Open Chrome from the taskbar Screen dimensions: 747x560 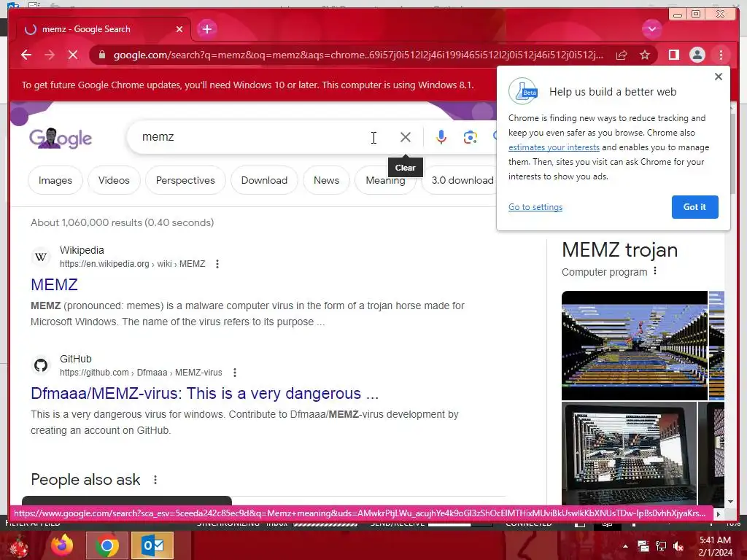107,545
